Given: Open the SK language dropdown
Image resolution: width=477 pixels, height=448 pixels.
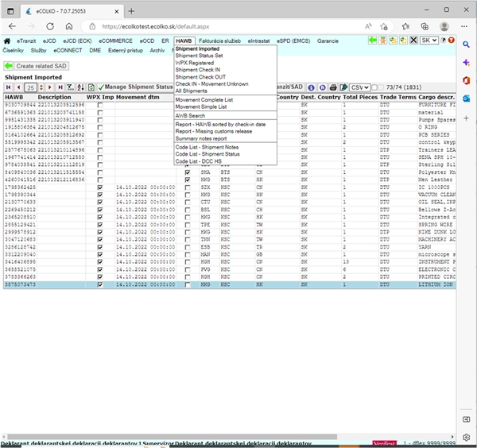Looking at the screenshot, I should click(429, 41).
